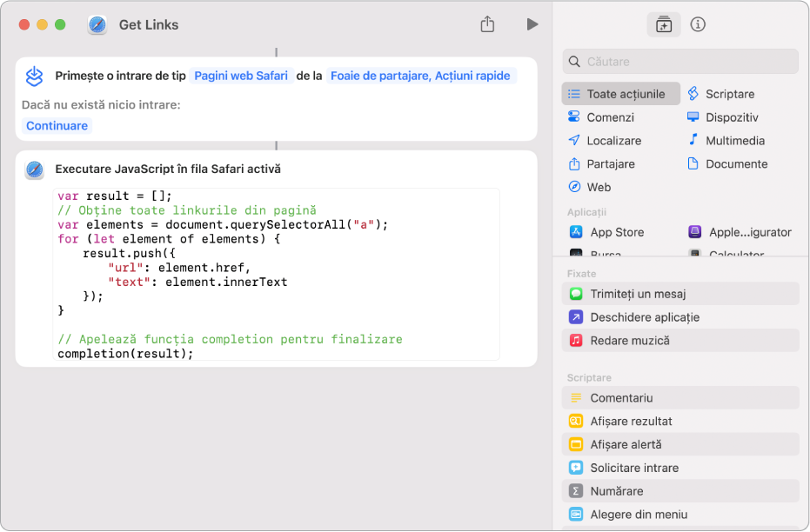Click the Aplicații section header
This screenshot has width=810, height=532.
586,213
